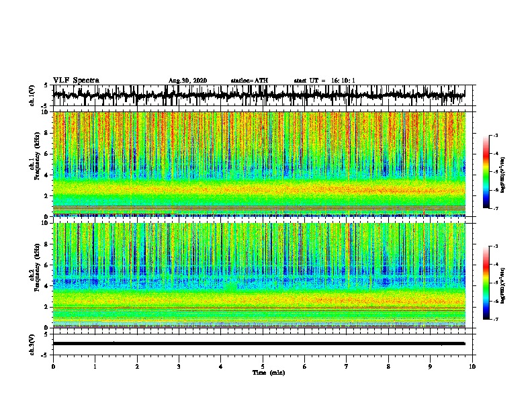
Task: Click the "-7" label on ch.1 colorbar
Action: coord(495,208)
